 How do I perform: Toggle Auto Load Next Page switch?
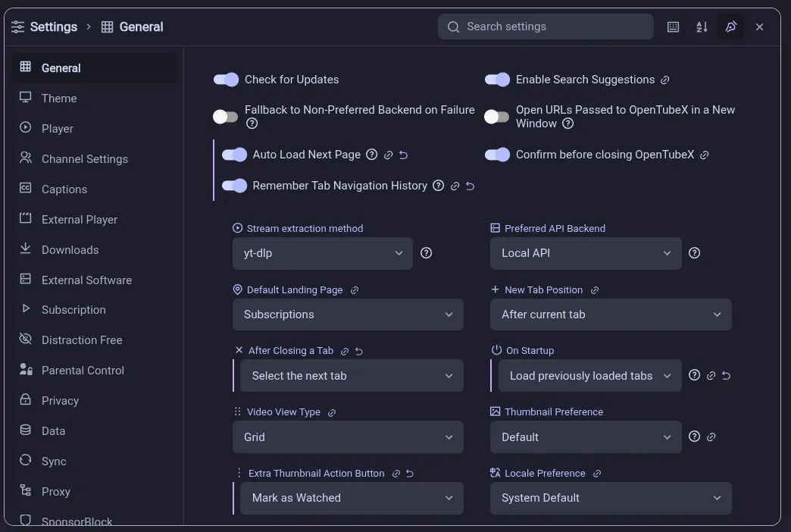click(234, 155)
